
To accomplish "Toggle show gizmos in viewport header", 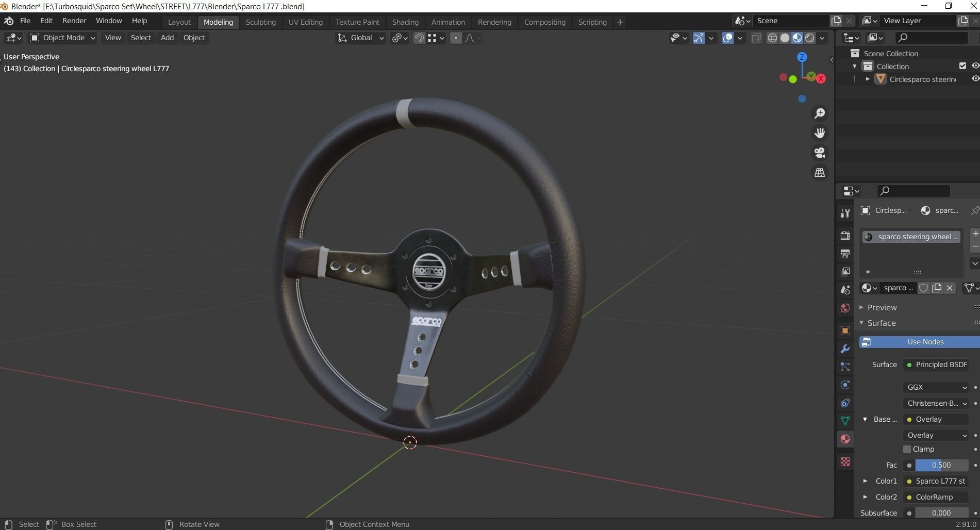I will pos(699,38).
